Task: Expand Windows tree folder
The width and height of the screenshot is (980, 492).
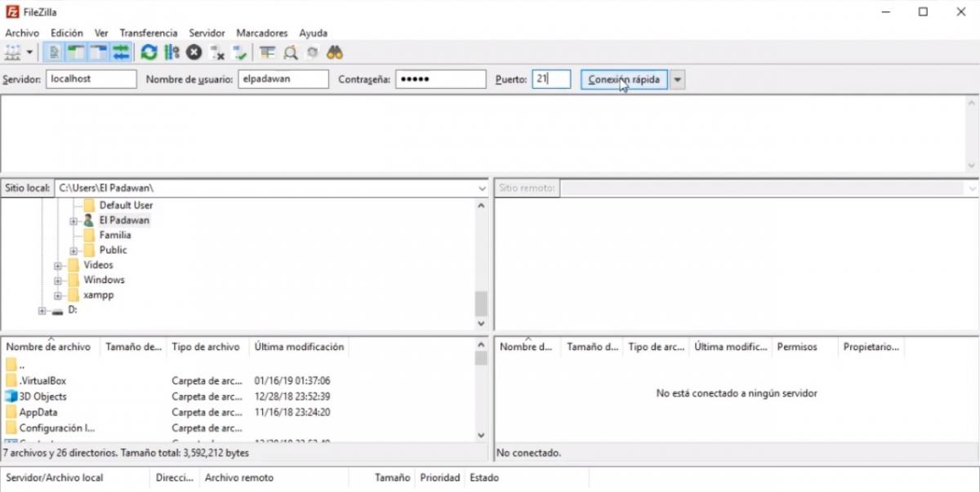Action: click(58, 280)
